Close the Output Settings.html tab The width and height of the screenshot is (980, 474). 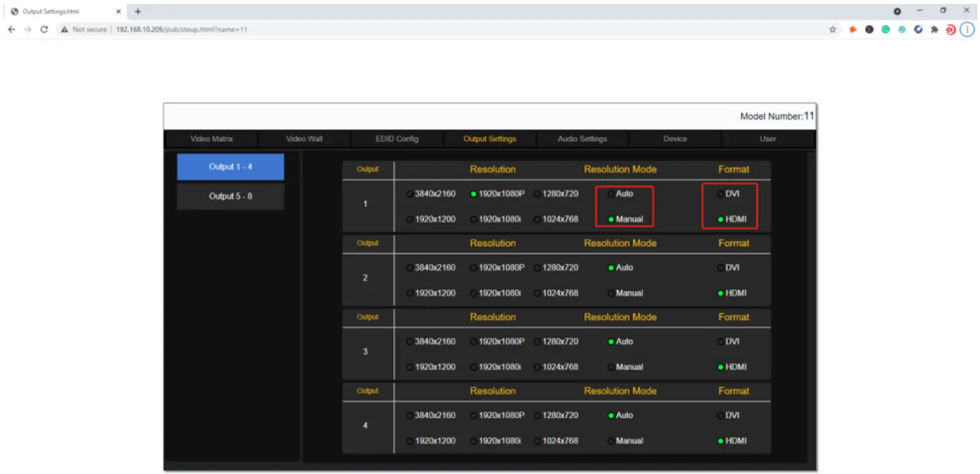click(x=119, y=11)
